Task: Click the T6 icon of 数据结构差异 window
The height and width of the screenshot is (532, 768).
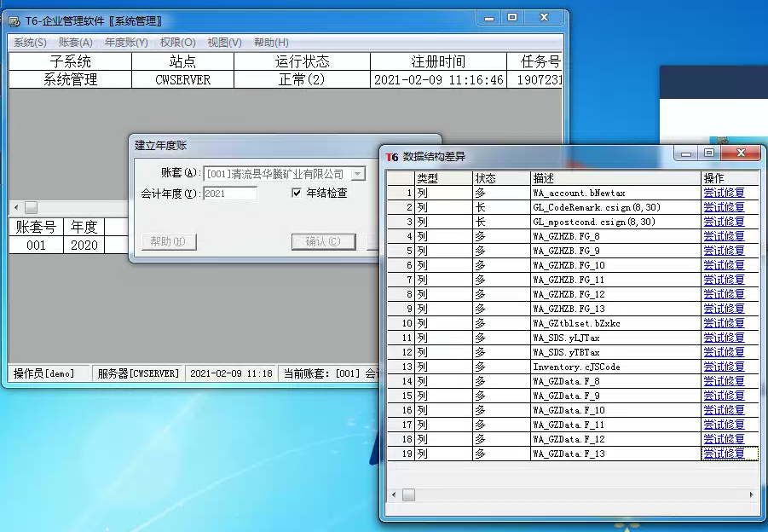Action: pos(392,157)
